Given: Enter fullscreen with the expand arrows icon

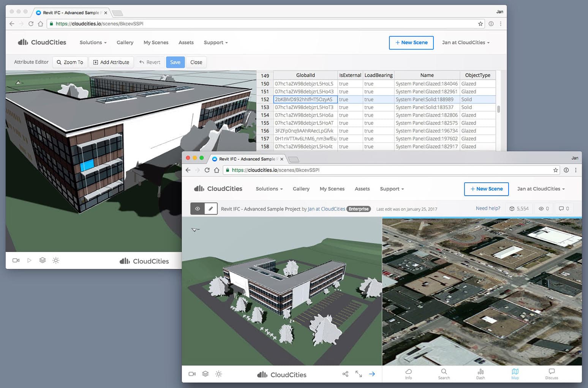Looking at the screenshot, I should [x=359, y=374].
